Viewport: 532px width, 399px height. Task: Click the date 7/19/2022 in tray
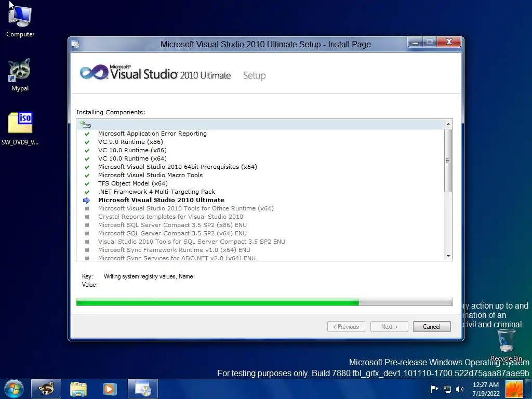pyautogui.click(x=486, y=394)
